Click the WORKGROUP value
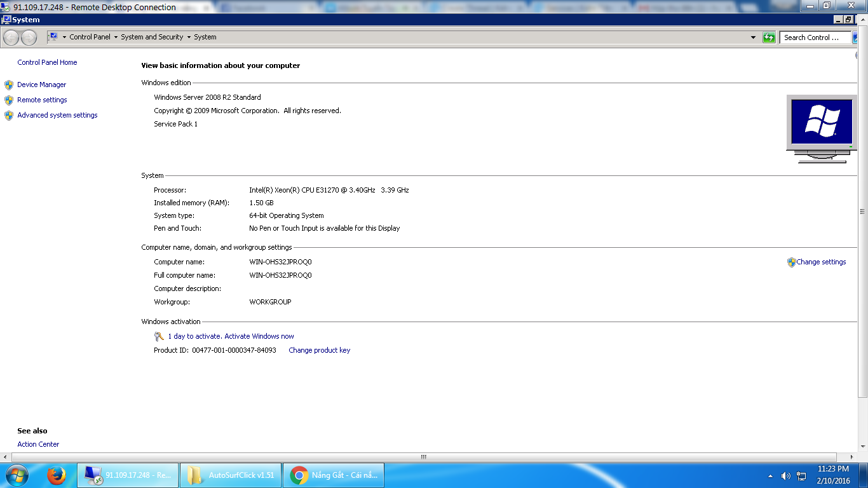868x488 pixels. [270, 302]
